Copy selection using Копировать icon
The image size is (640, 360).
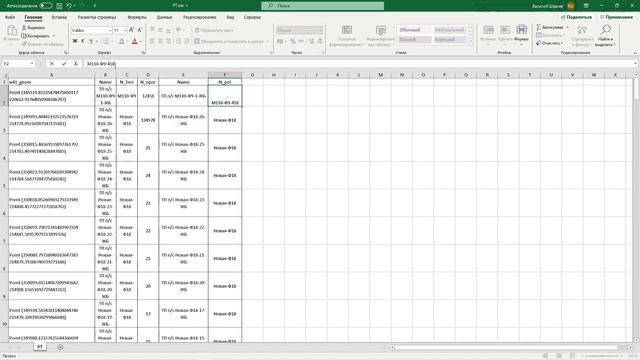24,36
